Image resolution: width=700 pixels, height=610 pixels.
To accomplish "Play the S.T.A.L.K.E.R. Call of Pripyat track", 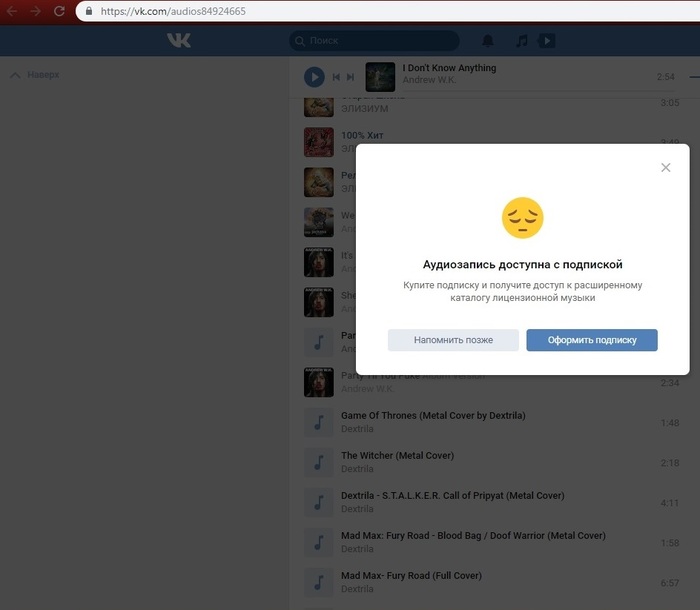I will (x=319, y=502).
